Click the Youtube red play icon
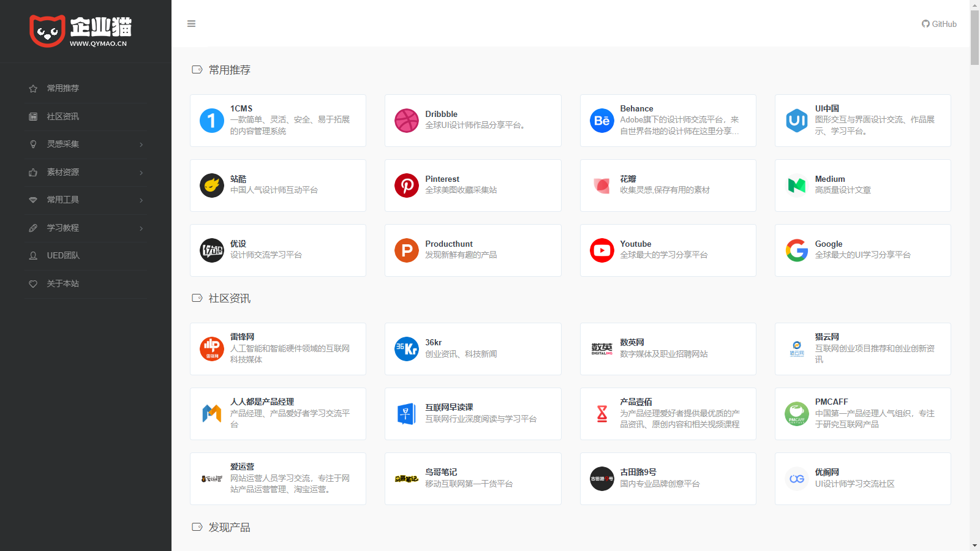The image size is (980, 551). point(602,250)
